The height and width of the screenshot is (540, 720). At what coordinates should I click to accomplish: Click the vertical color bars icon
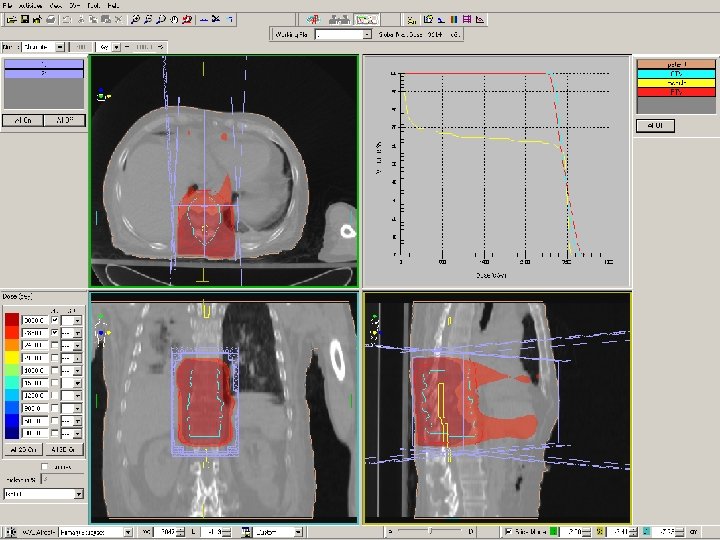tap(454, 19)
